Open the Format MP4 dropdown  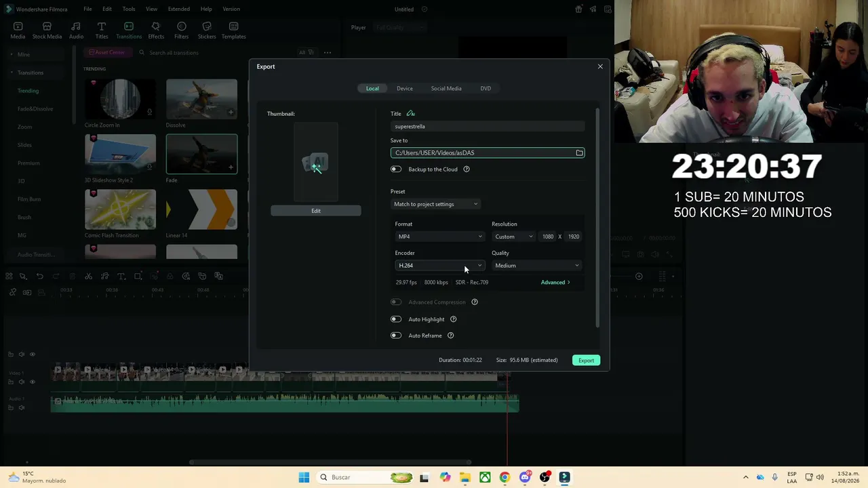(x=439, y=237)
